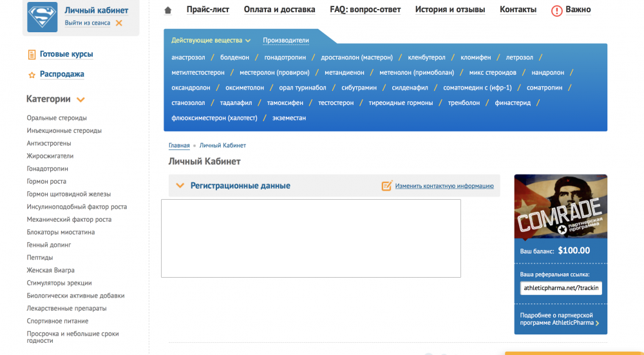
Task: Click the Superman logo avatar
Action: pos(42,17)
